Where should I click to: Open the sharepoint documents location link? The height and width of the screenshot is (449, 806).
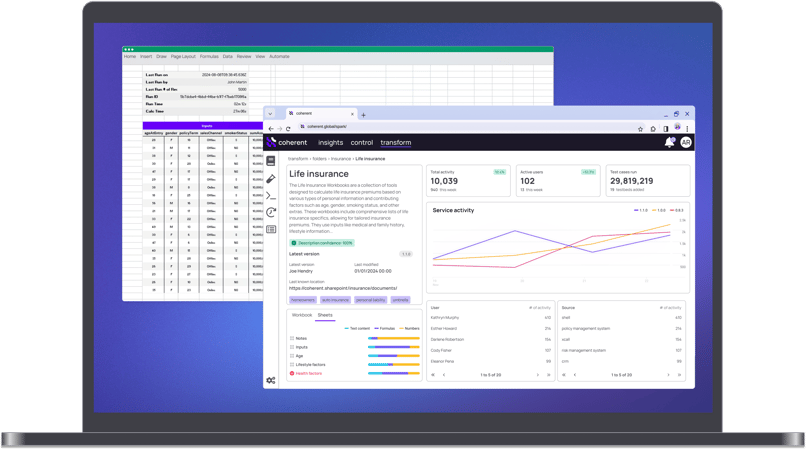(343, 288)
